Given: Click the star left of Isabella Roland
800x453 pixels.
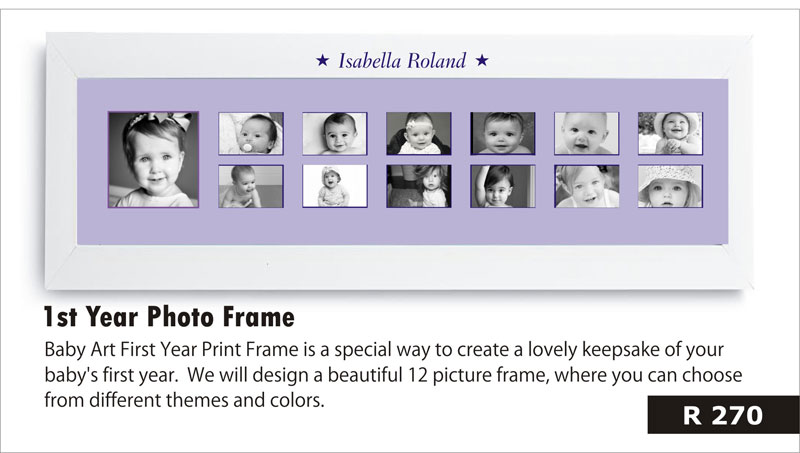Looking at the screenshot, I should (x=323, y=62).
